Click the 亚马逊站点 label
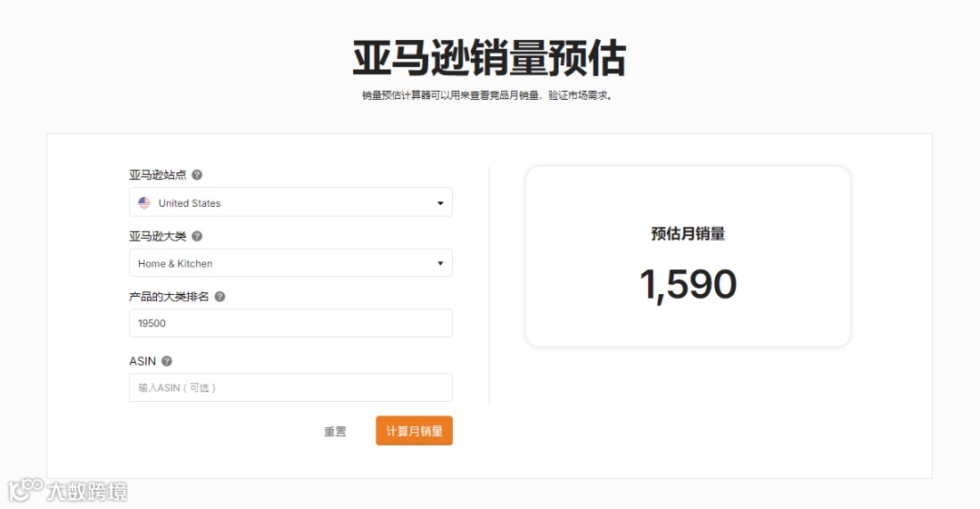 pos(158,175)
